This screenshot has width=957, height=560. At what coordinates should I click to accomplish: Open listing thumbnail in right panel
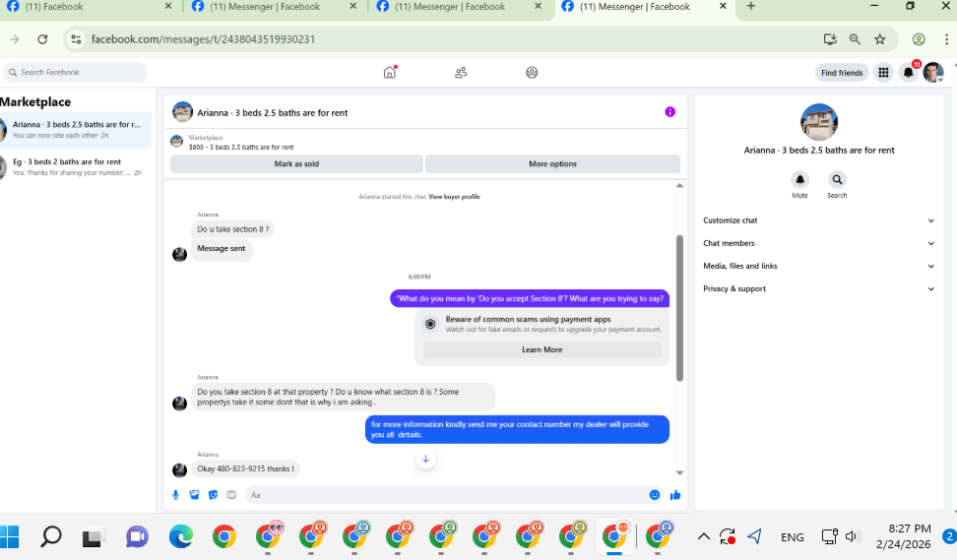819,122
